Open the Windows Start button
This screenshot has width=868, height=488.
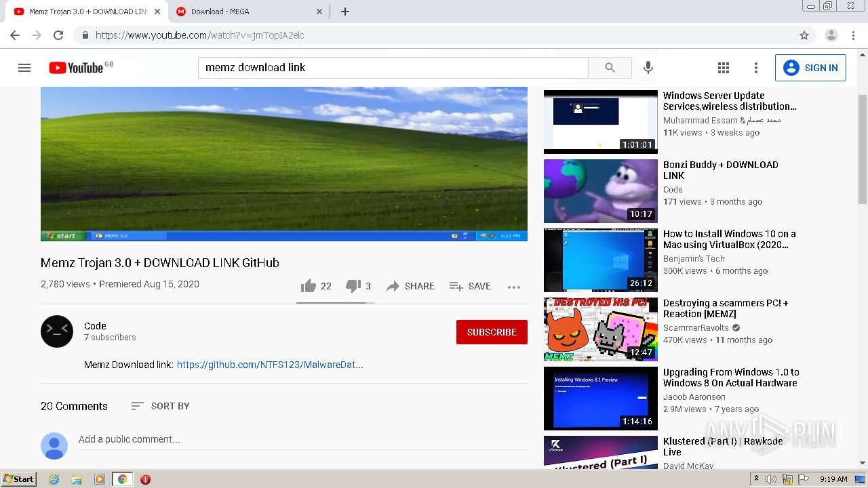coord(19,479)
